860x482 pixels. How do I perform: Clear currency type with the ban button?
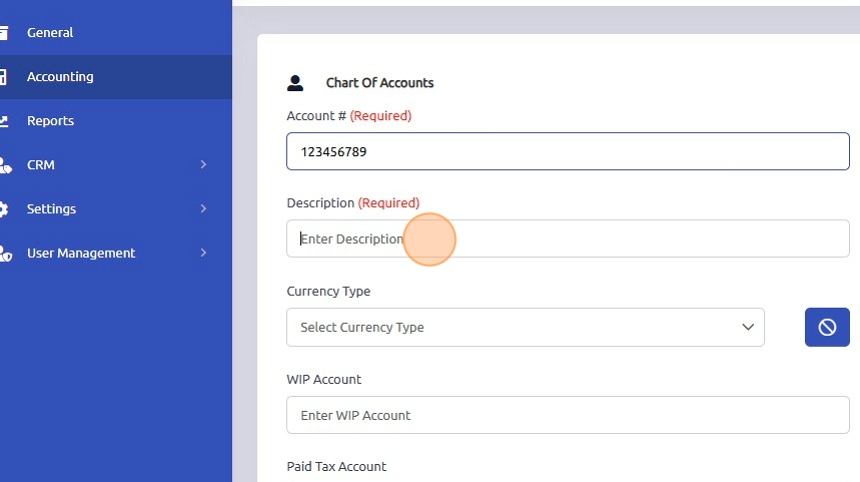tap(827, 327)
